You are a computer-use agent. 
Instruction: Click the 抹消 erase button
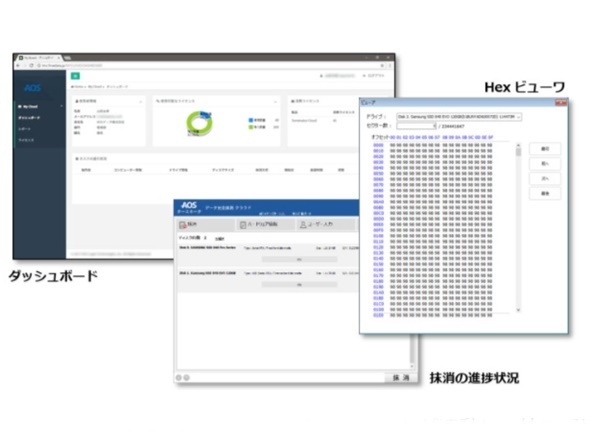click(400, 378)
